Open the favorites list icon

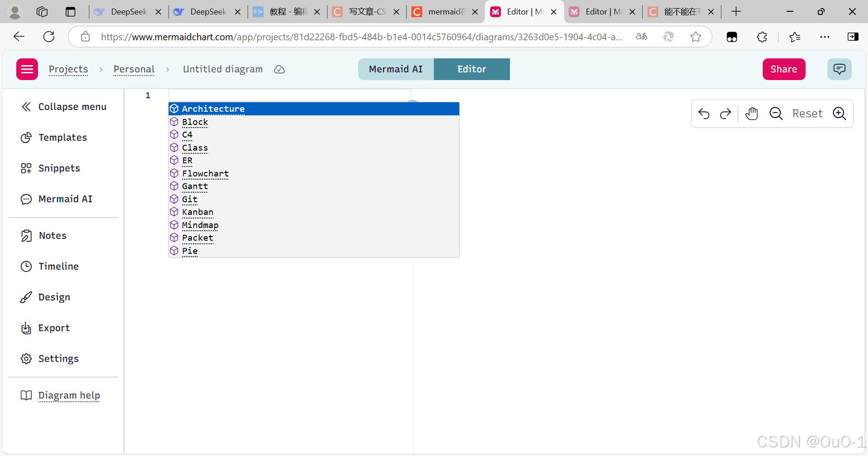(x=795, y=37)
